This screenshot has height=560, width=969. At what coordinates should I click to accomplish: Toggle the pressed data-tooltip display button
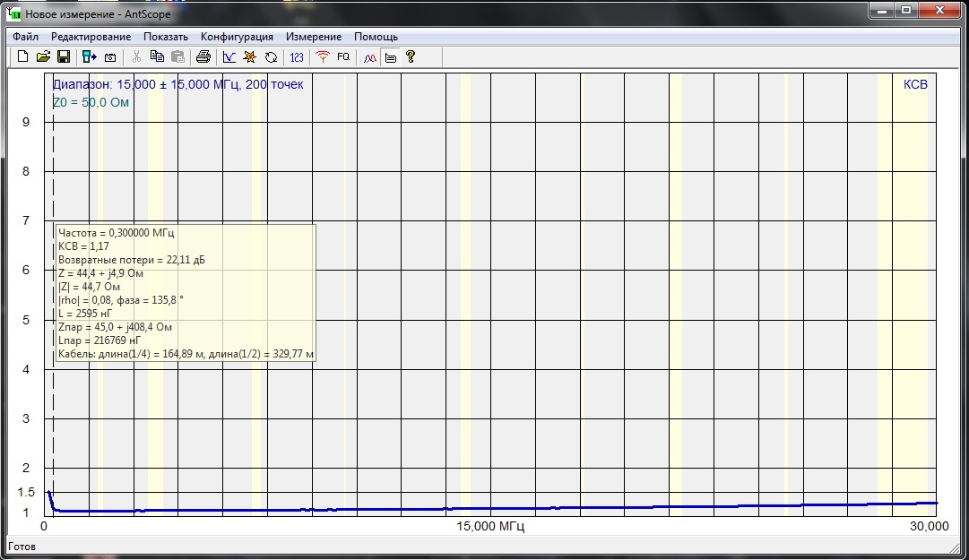[x=390, y=57]
